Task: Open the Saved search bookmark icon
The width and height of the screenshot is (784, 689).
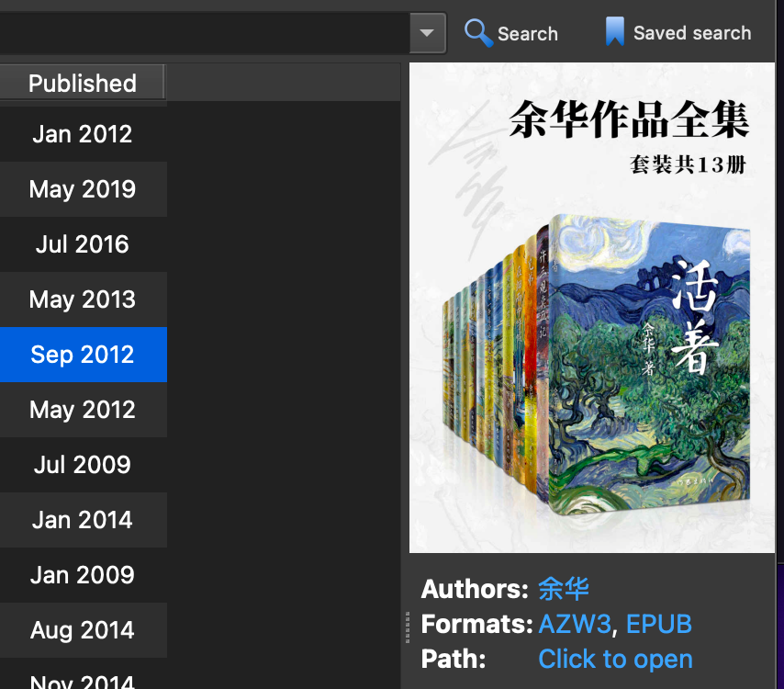Action: [614, 32]
